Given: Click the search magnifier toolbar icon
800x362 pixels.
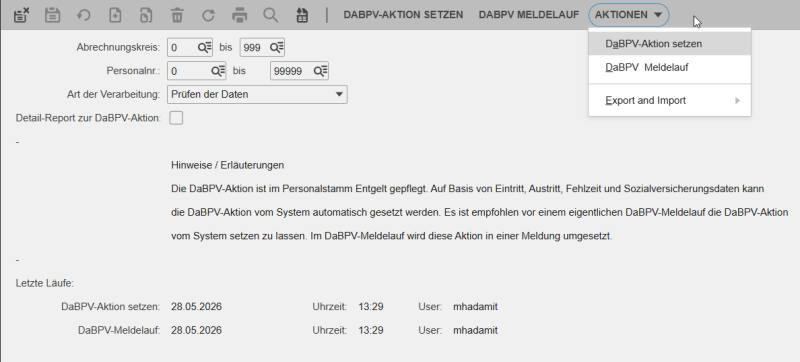Looking at the screenshot, I should (x=270, y=15).
